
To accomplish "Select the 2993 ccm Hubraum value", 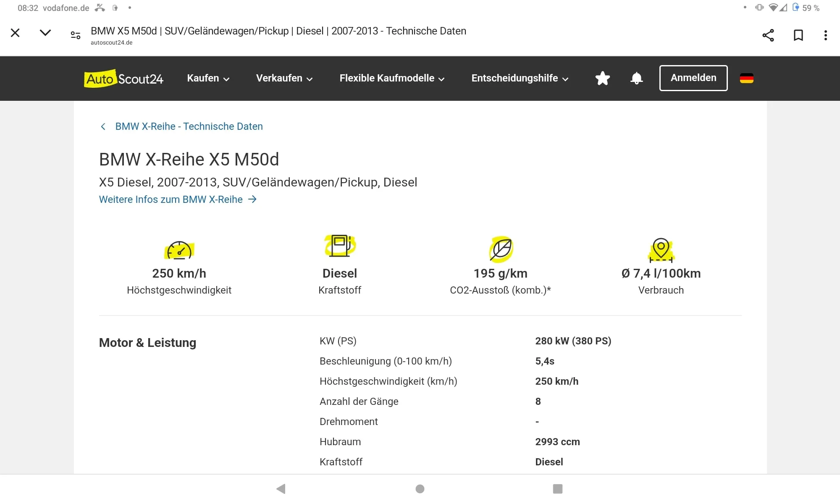I will (x=557, y=442).
